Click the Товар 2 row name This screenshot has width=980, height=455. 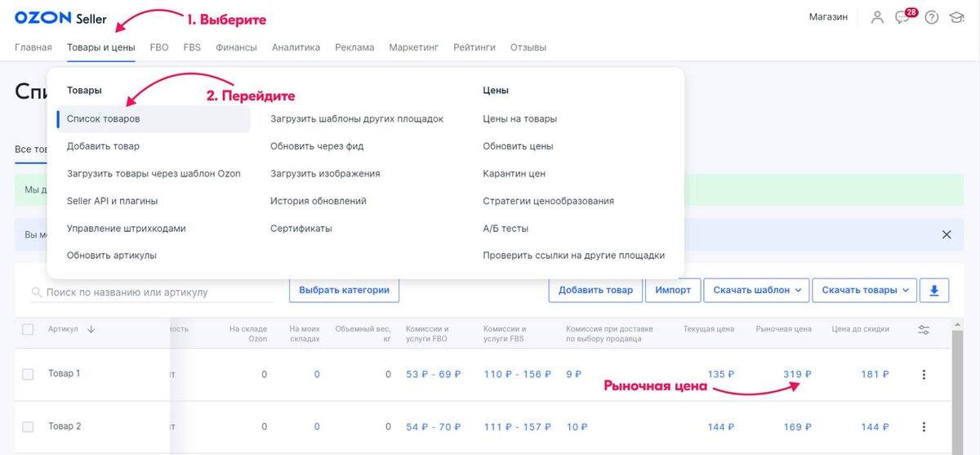click(65, 426)
